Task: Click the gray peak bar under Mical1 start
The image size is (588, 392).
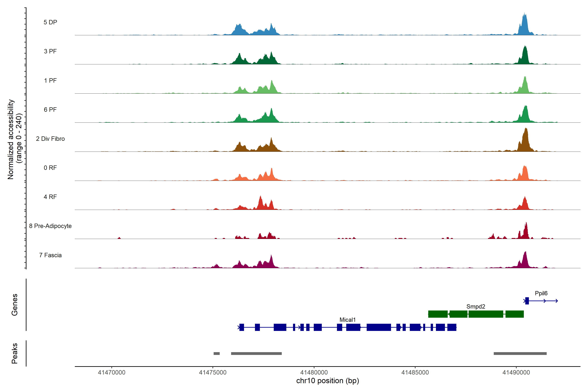Action: [256, 353]
